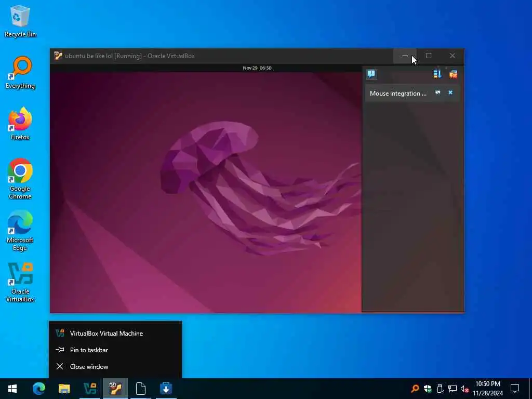The width and height of the screenshot is (532, 399).
Task: Click the running VM taskbar icon
Action: (115, 389)
